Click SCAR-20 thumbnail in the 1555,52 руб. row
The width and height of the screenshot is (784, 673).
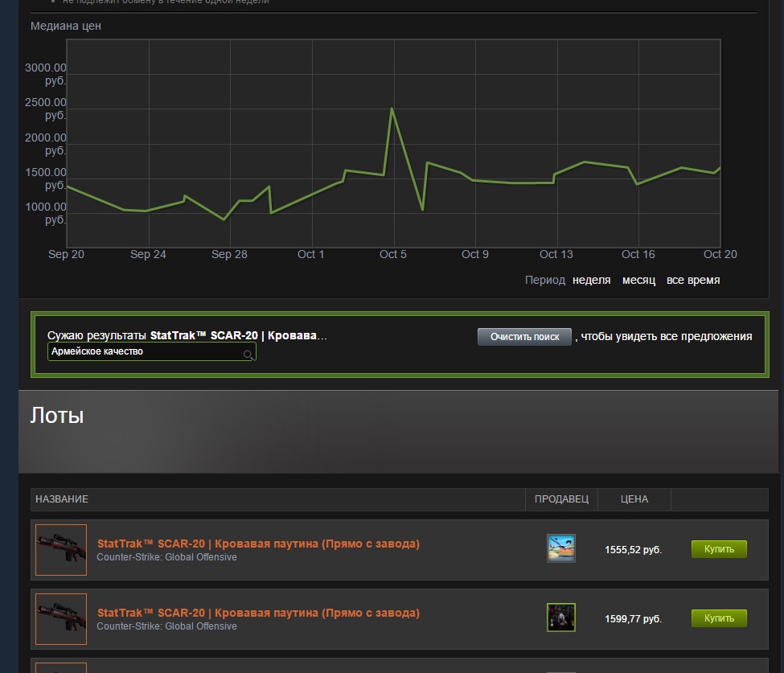pos(61,550)
